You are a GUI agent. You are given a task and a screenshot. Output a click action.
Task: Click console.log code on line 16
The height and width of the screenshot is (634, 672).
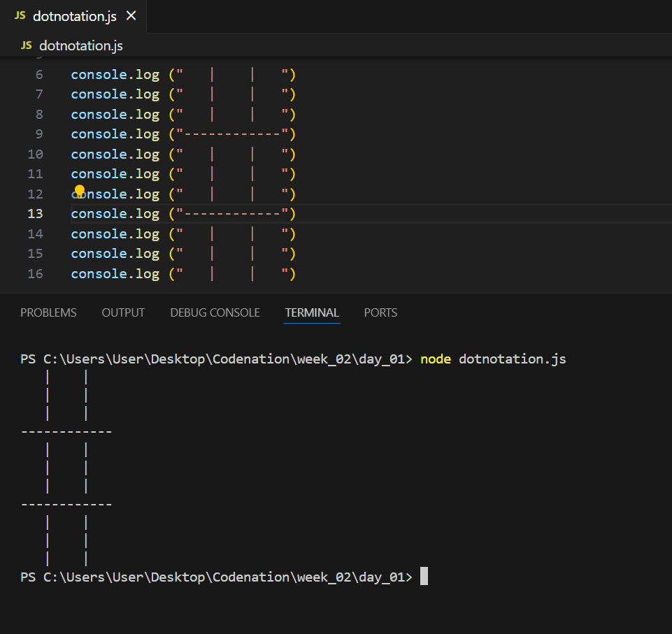point(115,274)
